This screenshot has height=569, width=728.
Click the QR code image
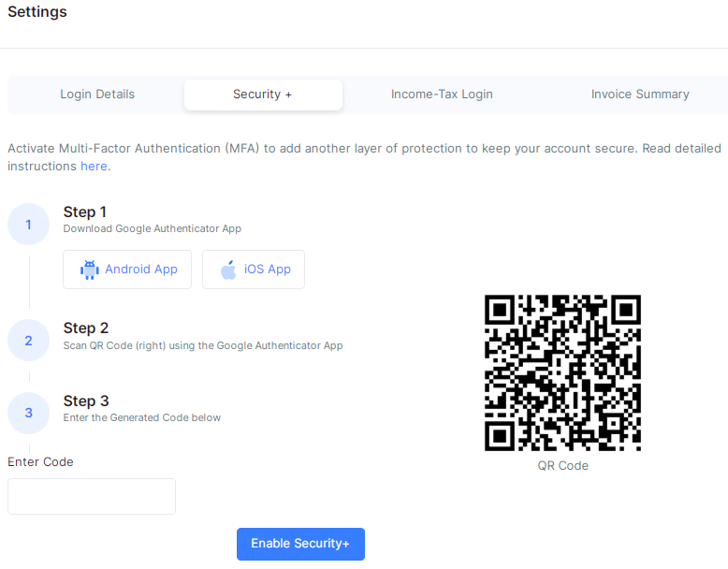pos(562,372)
